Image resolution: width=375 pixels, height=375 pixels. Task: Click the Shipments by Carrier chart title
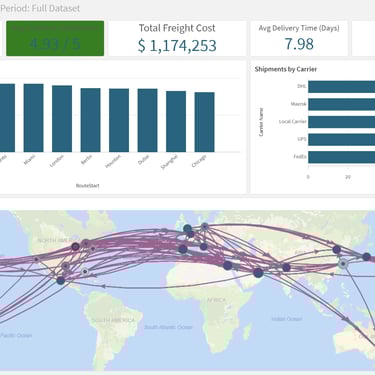tap(286, 69)
